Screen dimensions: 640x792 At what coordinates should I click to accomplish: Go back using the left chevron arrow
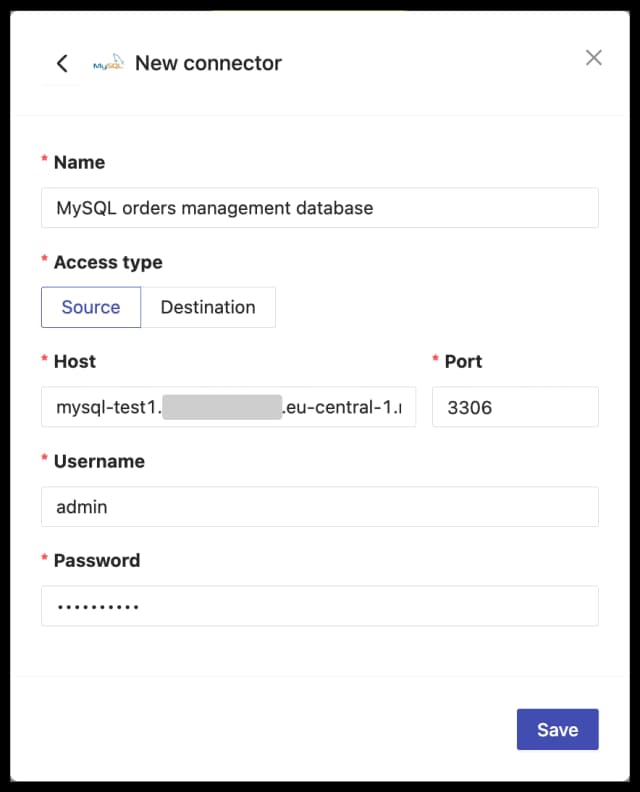pos(62,64)
